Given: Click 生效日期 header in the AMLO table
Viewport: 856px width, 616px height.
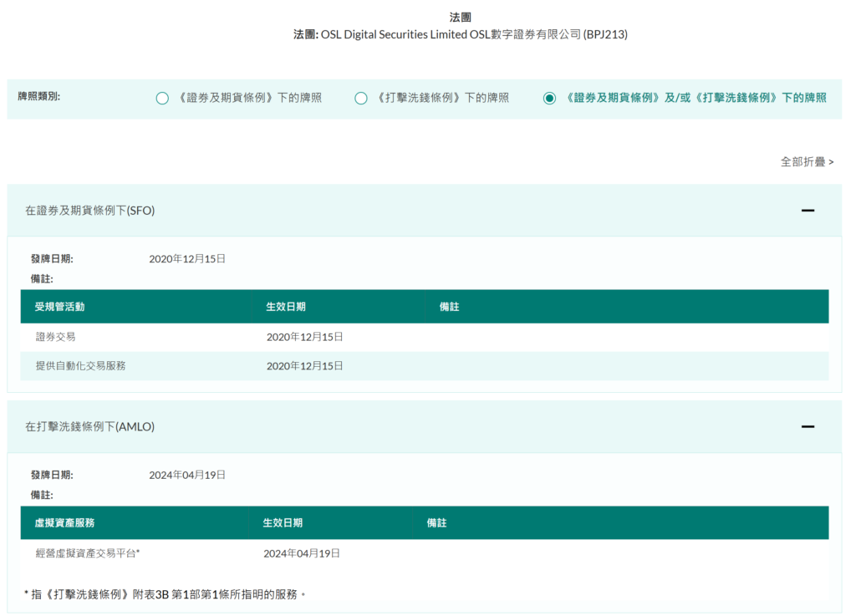Looking at the screenshot, I should tap(283, 522).
